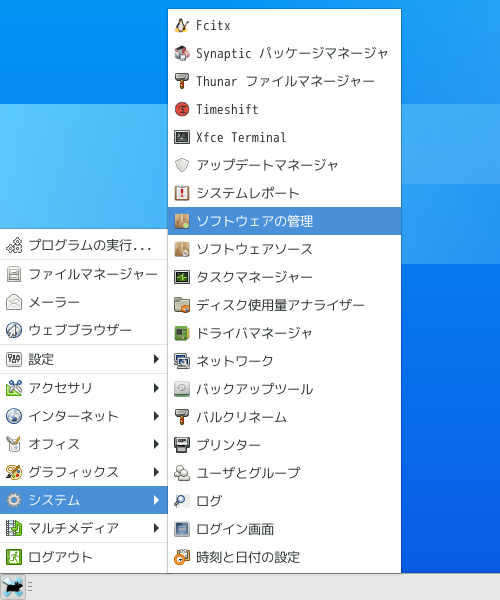Click the オフィス icon
The image size is (500, 600).
pos(14,444)
